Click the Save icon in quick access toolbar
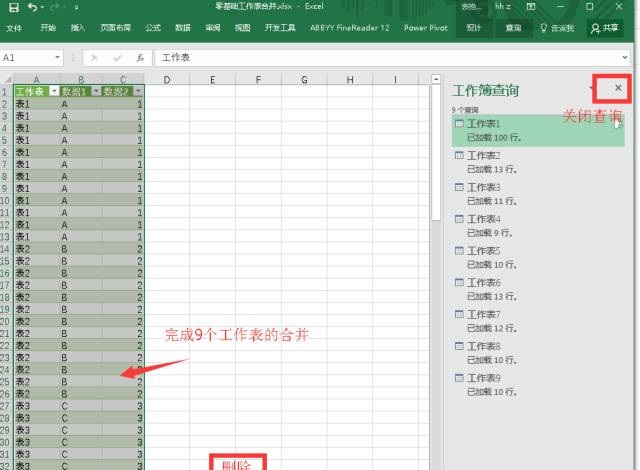 coord(11,7)
